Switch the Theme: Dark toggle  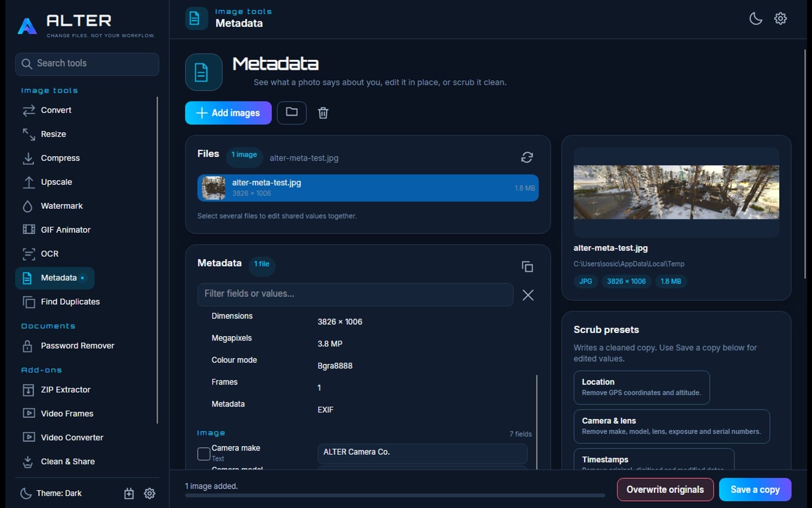[51, 493]
